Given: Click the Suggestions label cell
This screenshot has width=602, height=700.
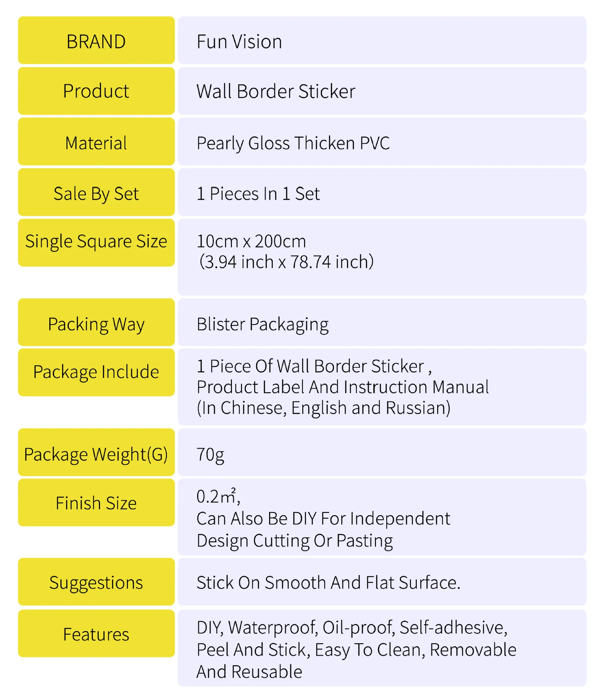Looking at the screenshot, I should click(x=96, y=582).
